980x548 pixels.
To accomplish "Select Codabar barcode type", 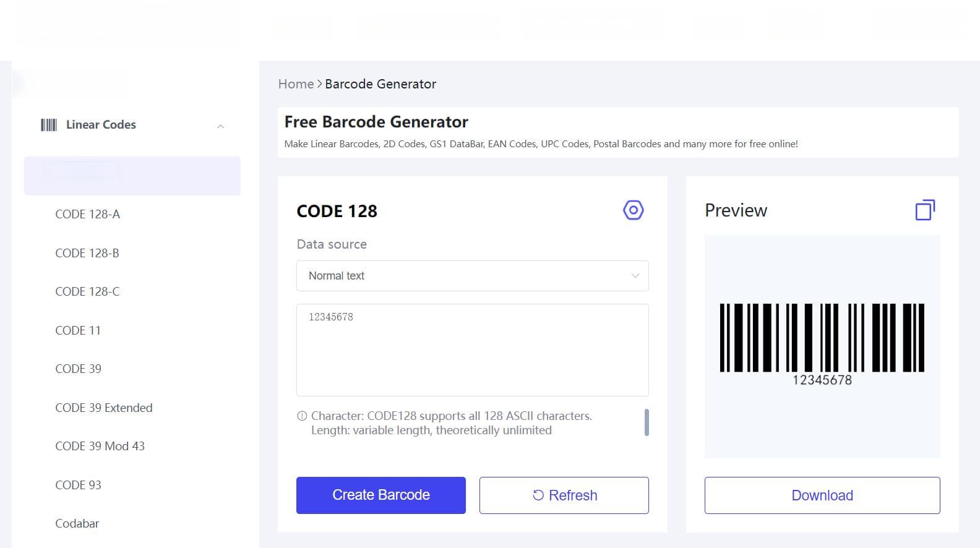I will point(77,523).
